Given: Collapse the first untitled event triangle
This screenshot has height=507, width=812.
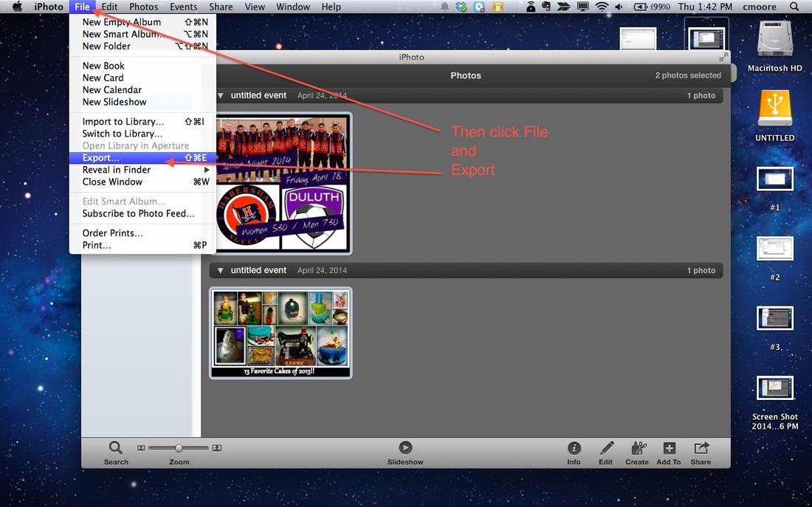Looking at the screenshot, I should (x=220, y=96).
